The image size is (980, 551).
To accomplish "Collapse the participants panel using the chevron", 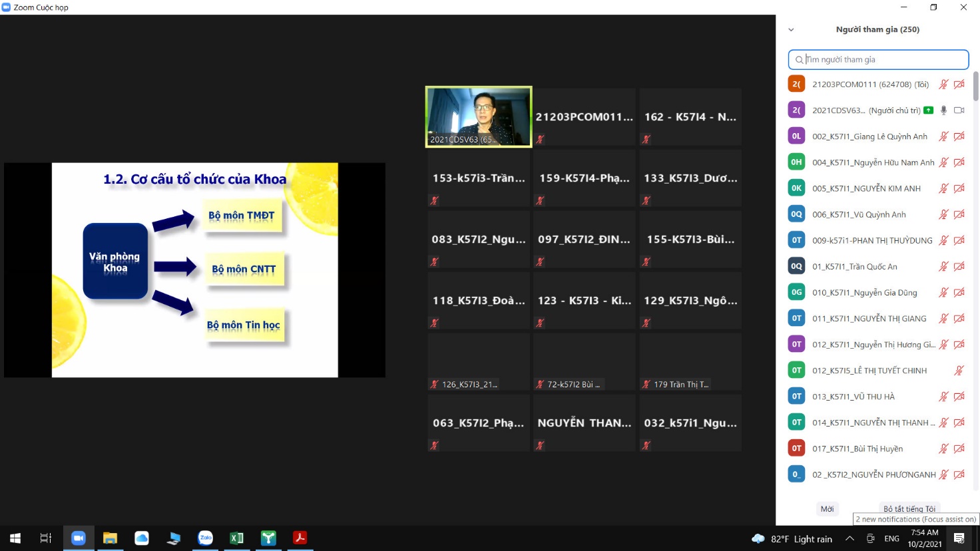I will (x=791, y=30).
